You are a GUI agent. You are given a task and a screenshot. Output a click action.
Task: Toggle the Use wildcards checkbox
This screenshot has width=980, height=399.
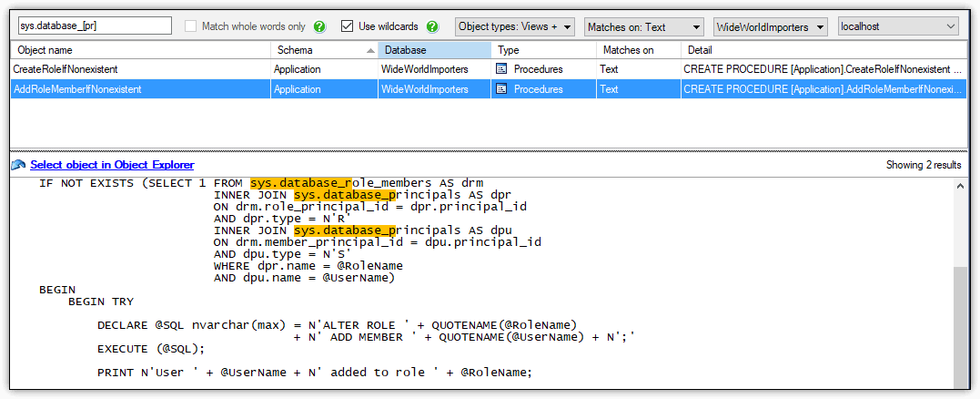click(x=347, y=27)
